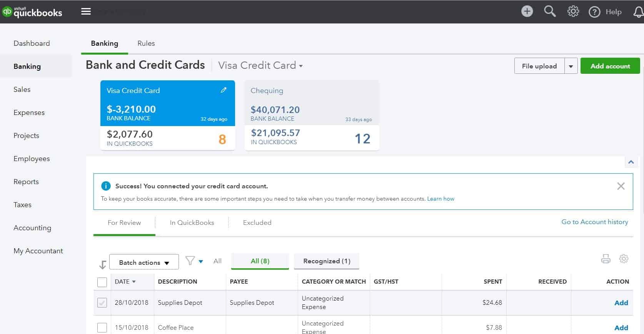Open table settings gear icon
The height and width of the screenshot is (334, 644).
624,259
